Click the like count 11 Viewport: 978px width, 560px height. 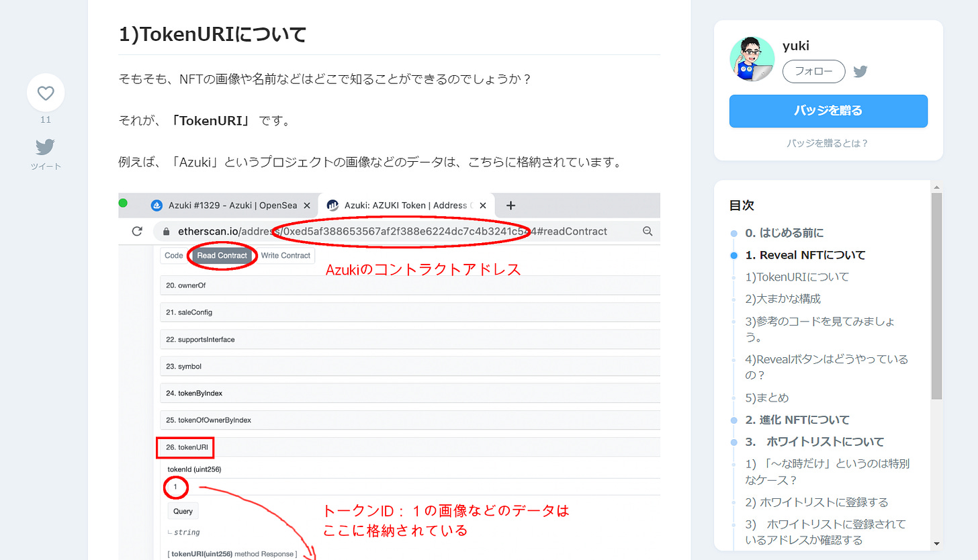pos(46,120)
